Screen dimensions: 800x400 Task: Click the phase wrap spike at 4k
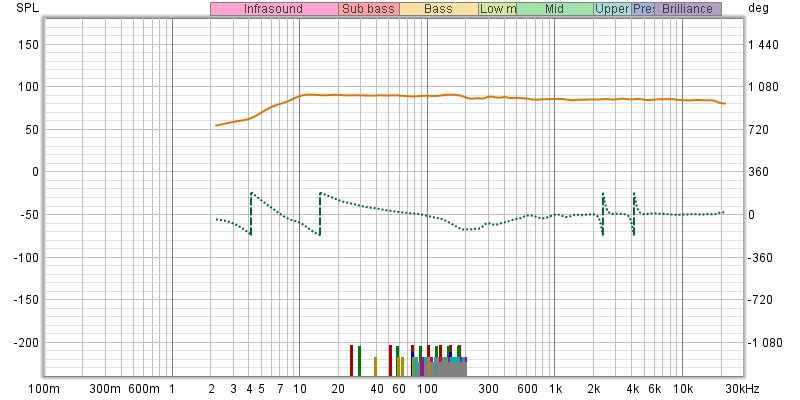pos(634,213)
